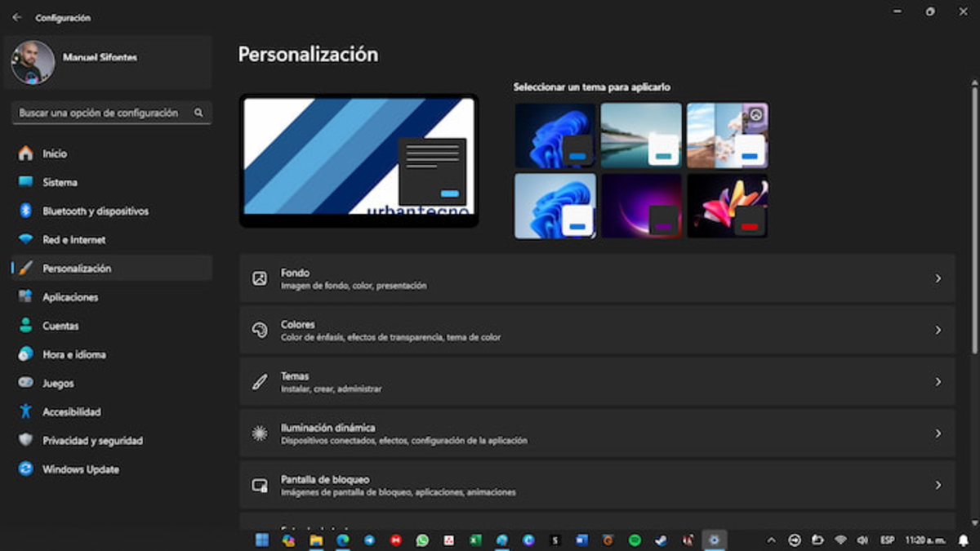Open Spotify from the taskbar
The width and height of the screenshot is (980, 551).
[x=635, y=540]
